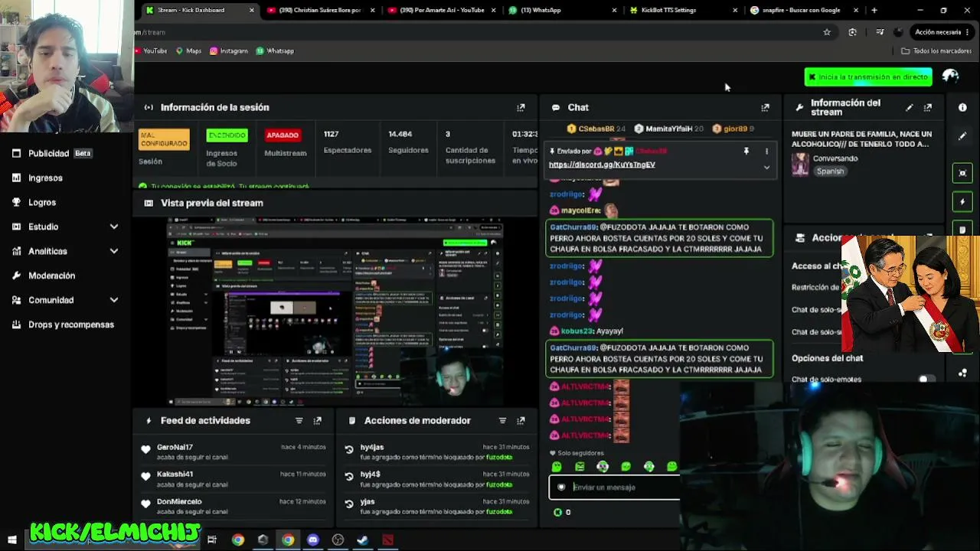This screenshot has width=980, height=551.
Task: Open Logros in the sidebar
Action: [x=34, y=202]
